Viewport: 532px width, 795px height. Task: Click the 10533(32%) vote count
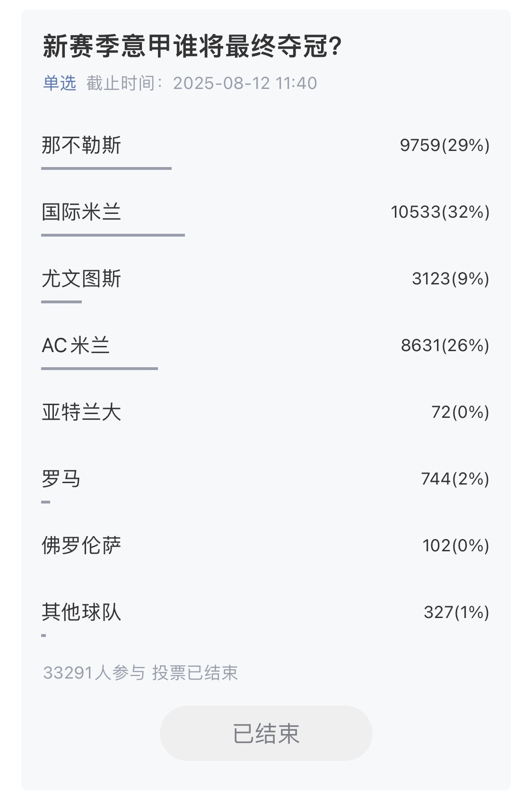click(440, 212)
